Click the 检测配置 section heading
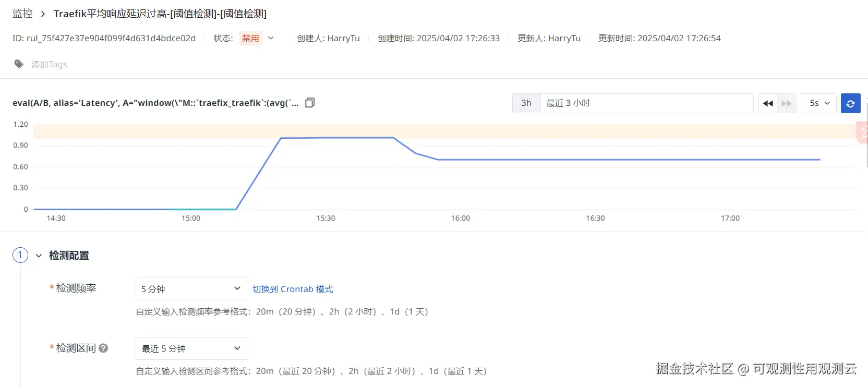 pyautogui.click(x=69, y=256)
